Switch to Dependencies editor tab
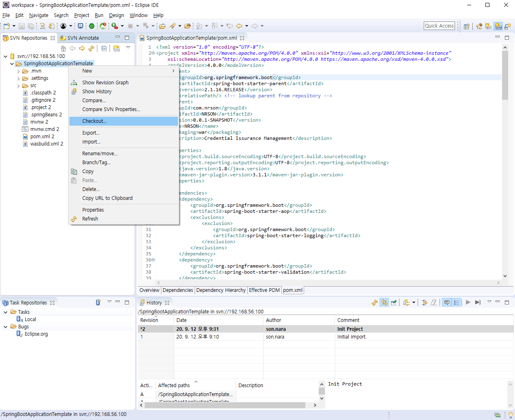Viewport: 515px width, 420px height. 178,290
